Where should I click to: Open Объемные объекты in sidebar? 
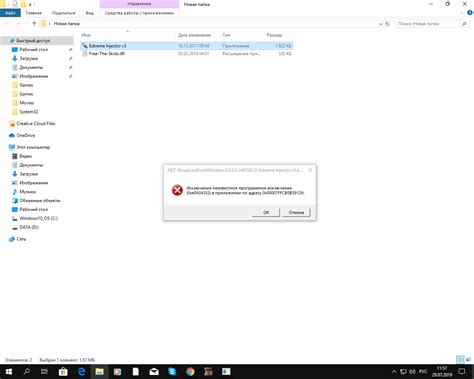pos(40,201)
